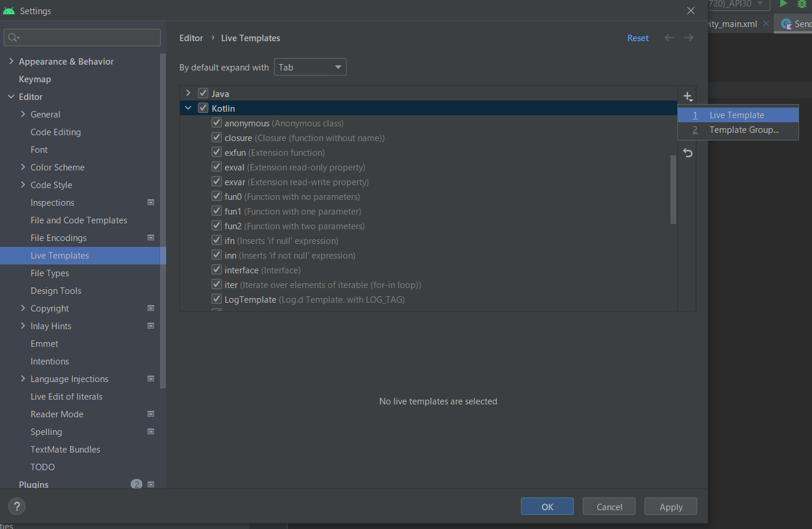812x529 pixels.
Task: Click the revert arrow icon under add
Action: [x=687, y=153]
